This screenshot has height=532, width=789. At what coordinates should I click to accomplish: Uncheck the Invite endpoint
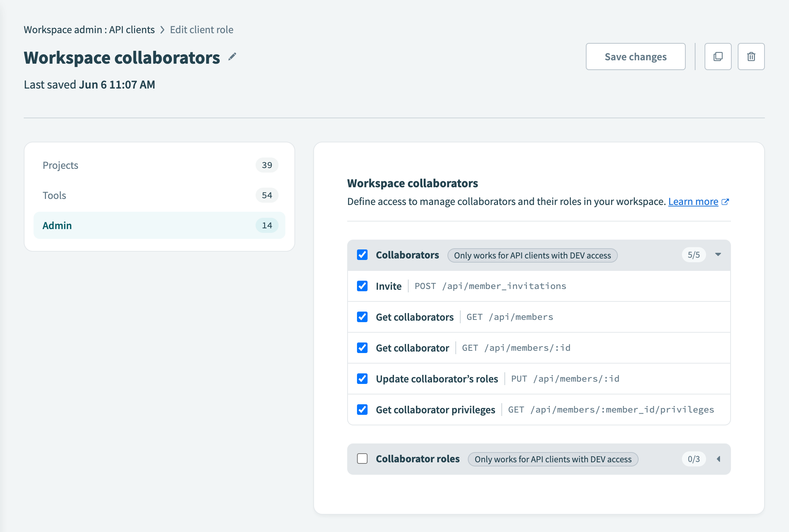pyautogui.click(x=362, y=286)
